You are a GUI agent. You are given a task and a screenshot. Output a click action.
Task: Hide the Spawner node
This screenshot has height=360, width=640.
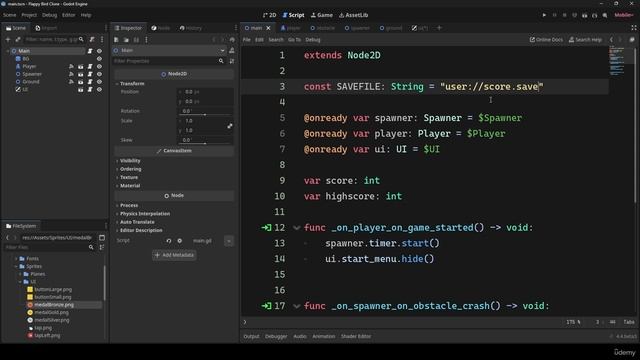(99, 74)
